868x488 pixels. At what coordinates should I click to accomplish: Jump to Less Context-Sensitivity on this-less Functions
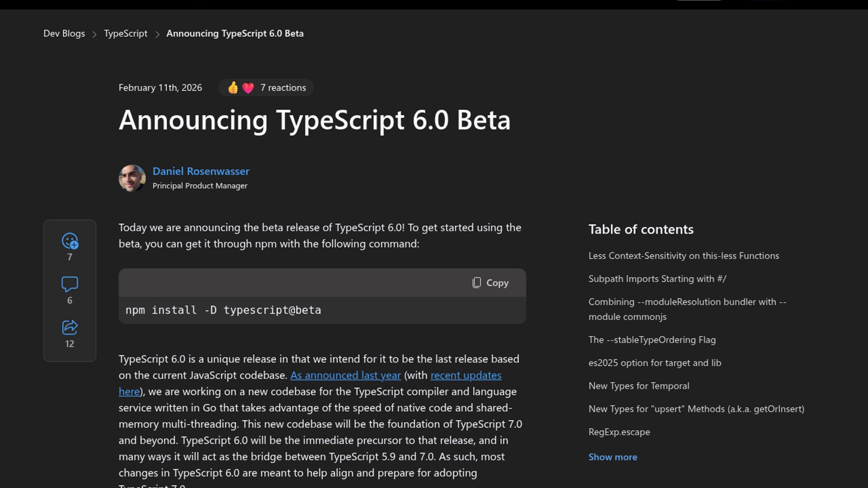[684, 256]
